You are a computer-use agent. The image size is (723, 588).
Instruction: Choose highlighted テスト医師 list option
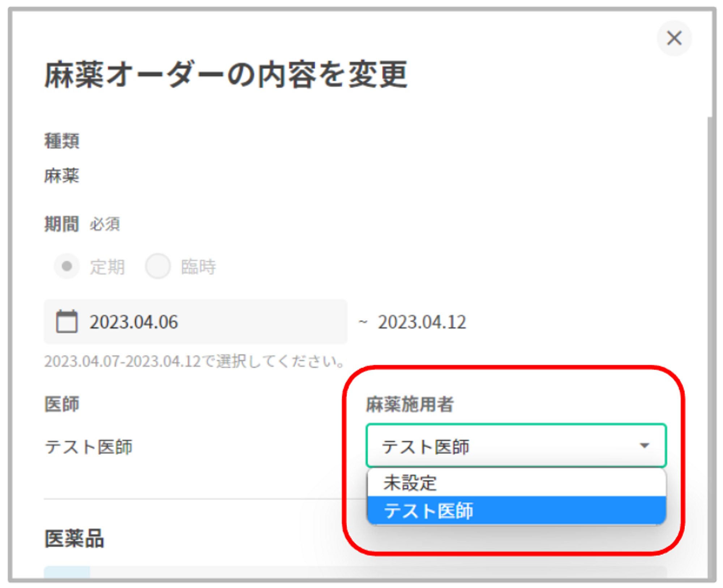429,511
